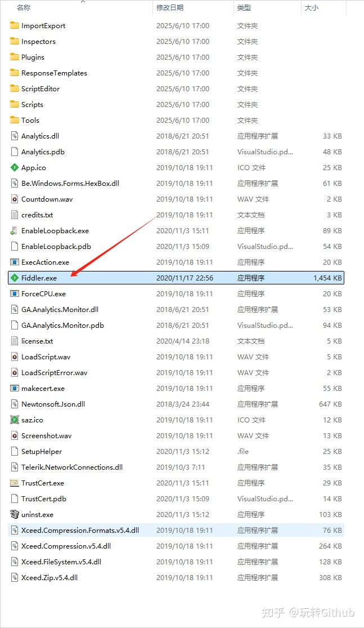Viewport: 364px width, 628px height.
Task: Click the 2019/10/3 7:11 date cell
Action: click(x=181, y=467)
